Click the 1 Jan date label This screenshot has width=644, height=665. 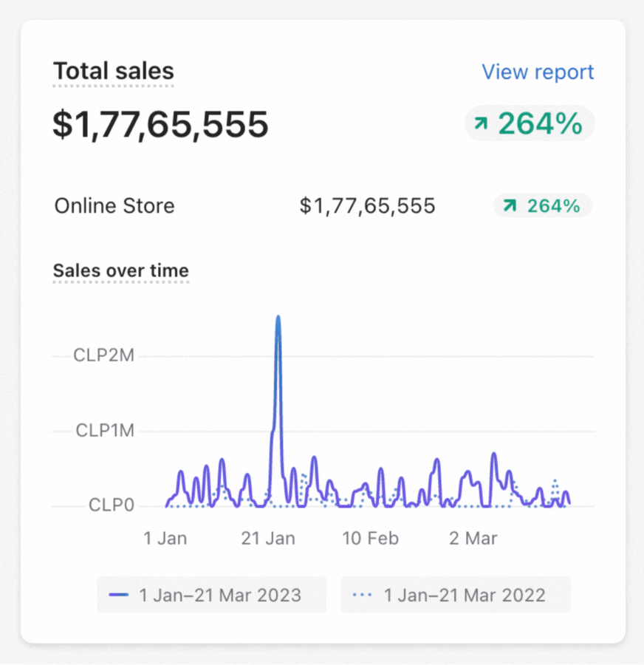tap(165, 539)
